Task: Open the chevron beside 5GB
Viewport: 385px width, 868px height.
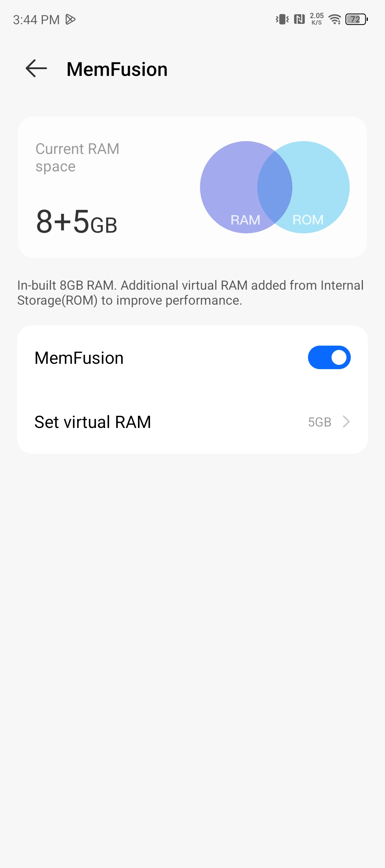Action: tap(346, 422)
